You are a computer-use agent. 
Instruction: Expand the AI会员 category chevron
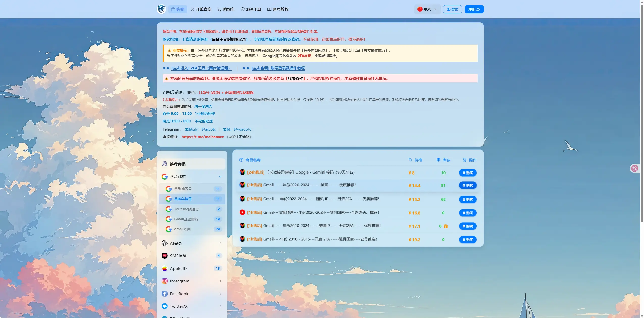pyautogui.click(x=220, y=243)
